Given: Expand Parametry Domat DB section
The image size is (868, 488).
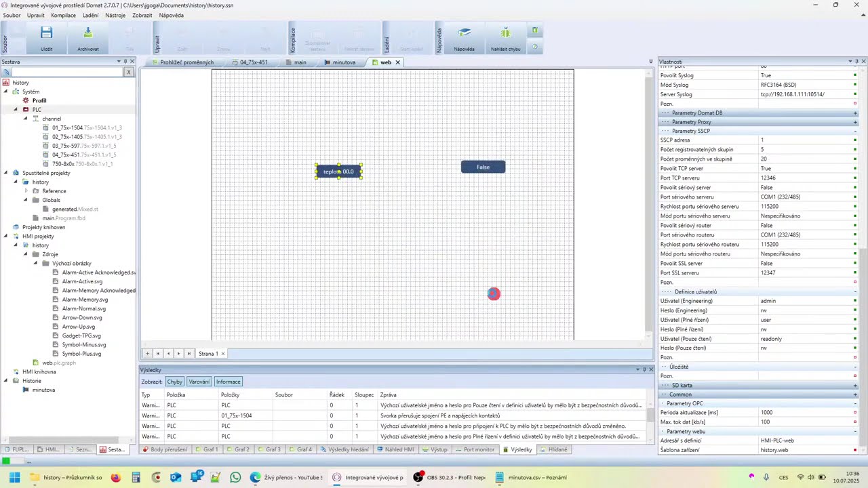Looking at the screenshot, I should [x=855, y=113].
